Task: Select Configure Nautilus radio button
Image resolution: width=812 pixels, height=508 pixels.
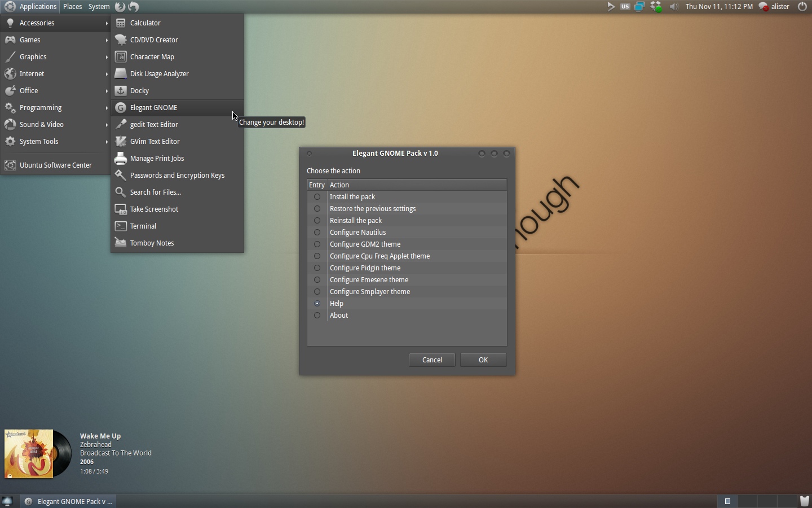Action: point(317,233)
